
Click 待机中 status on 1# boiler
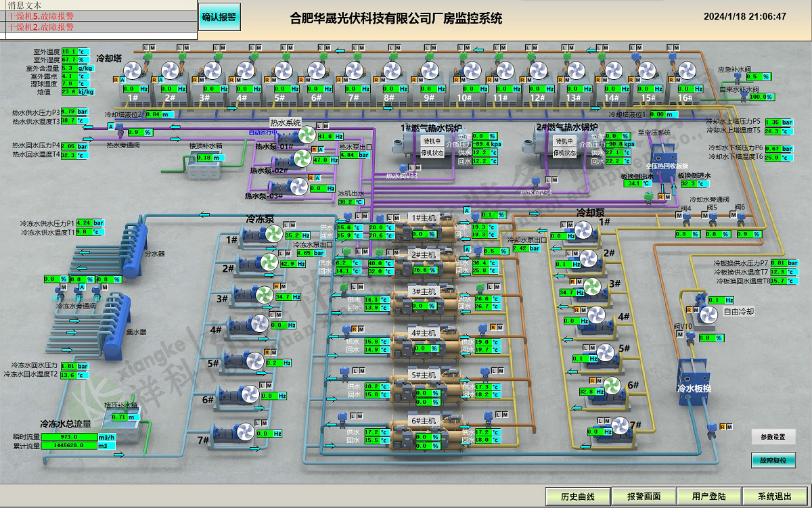click(432, 141)
